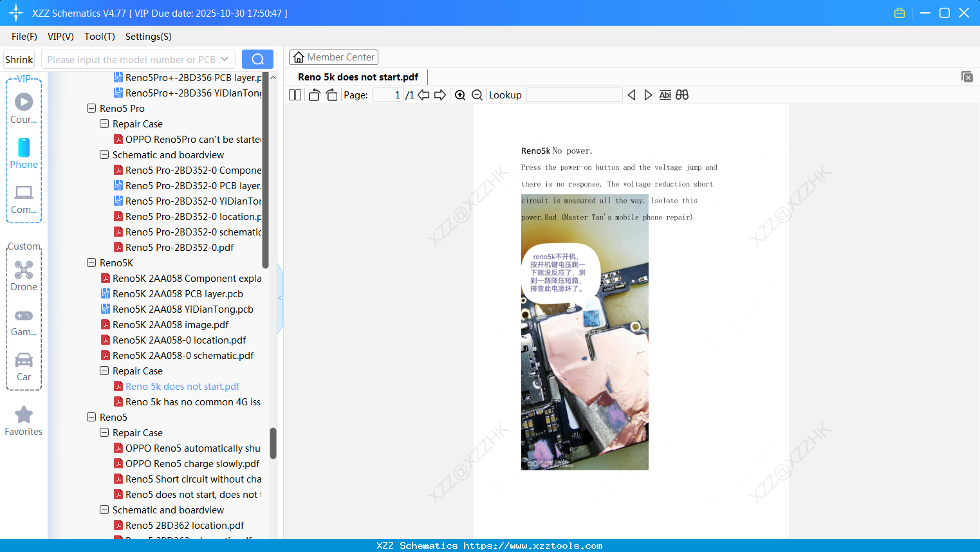
Task: Open Reno5 Pro-2BD352-0 PCB layer file
Action: [x=188, y=186]
